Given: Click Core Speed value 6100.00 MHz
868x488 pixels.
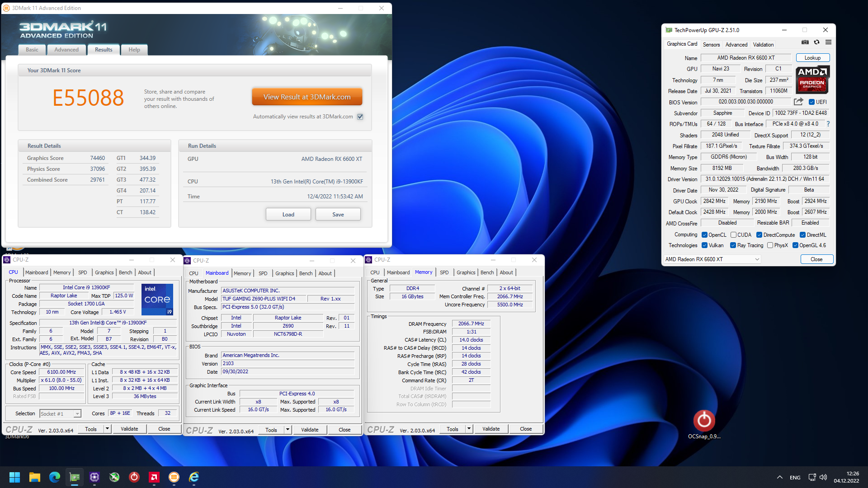Looking at the screenshot, I should (x=62, y=372).
